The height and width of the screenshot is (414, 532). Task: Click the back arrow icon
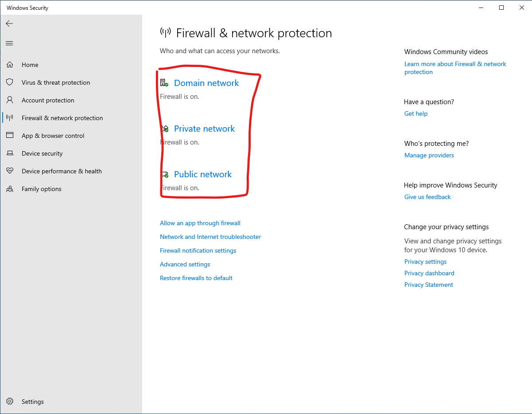[x=9, y=23]
